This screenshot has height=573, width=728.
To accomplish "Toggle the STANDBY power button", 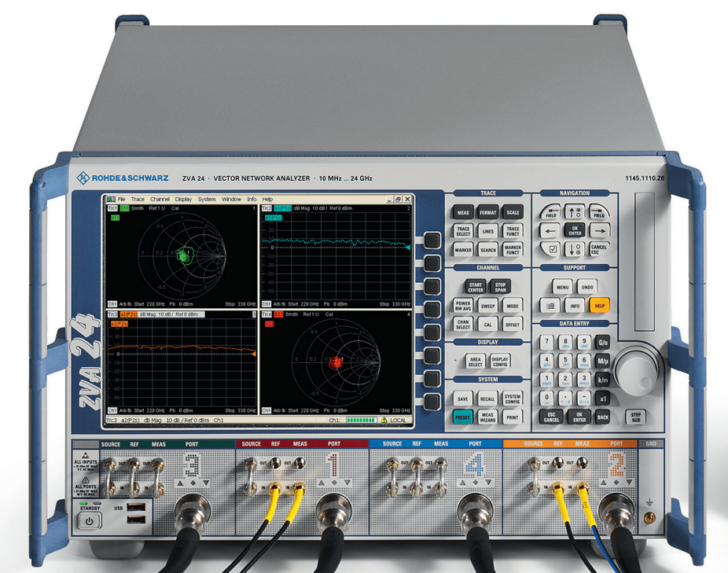I will point(89,521).
